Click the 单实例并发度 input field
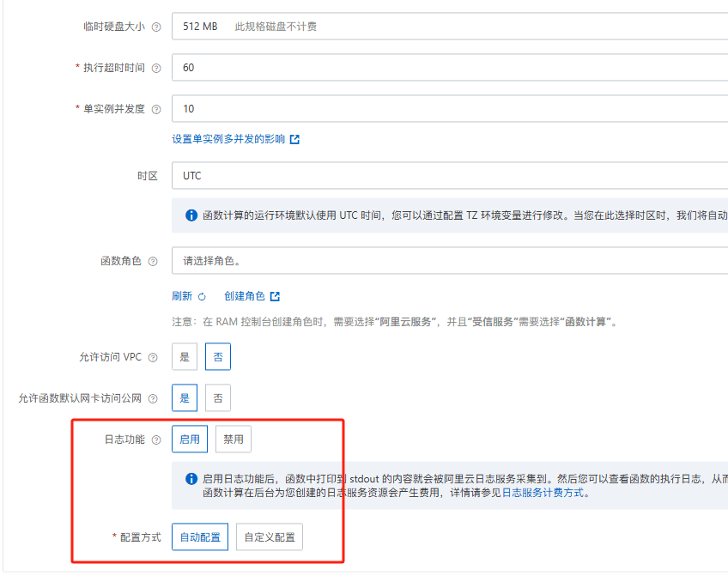The height and width of the screenshot is (582, 728). (450, 109)
